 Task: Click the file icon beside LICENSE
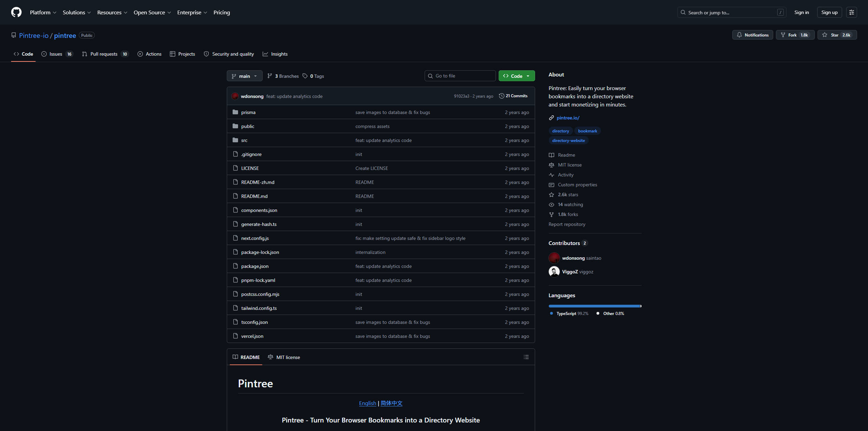[x=235, y=168]
